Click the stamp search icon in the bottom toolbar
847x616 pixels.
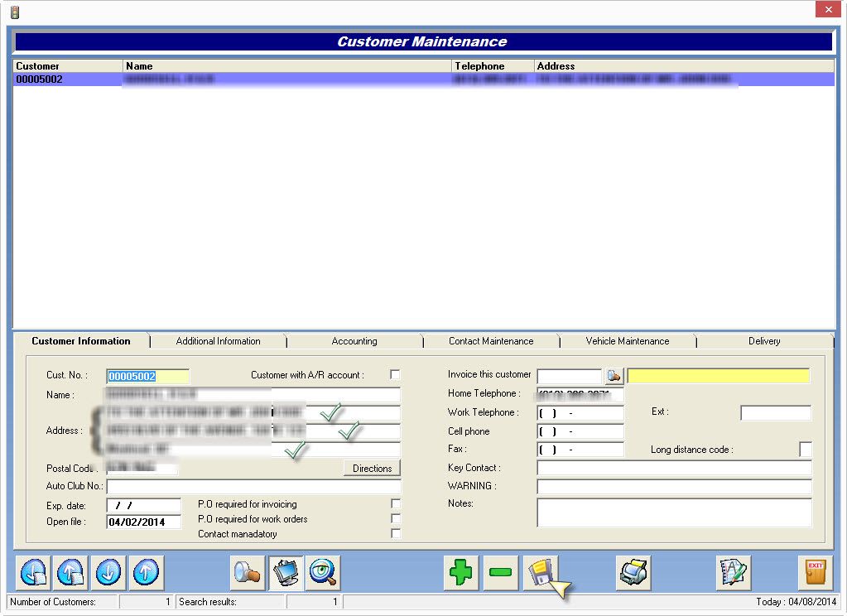(248, 572)
